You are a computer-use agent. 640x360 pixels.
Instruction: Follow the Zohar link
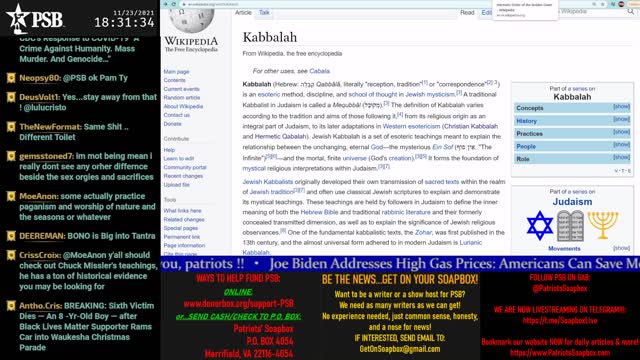click(423, 232)
